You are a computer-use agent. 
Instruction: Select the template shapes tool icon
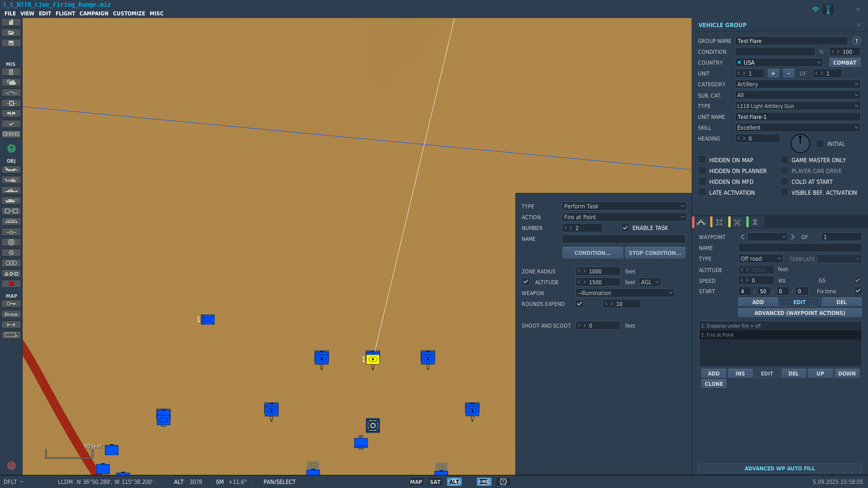coord(11,273)
